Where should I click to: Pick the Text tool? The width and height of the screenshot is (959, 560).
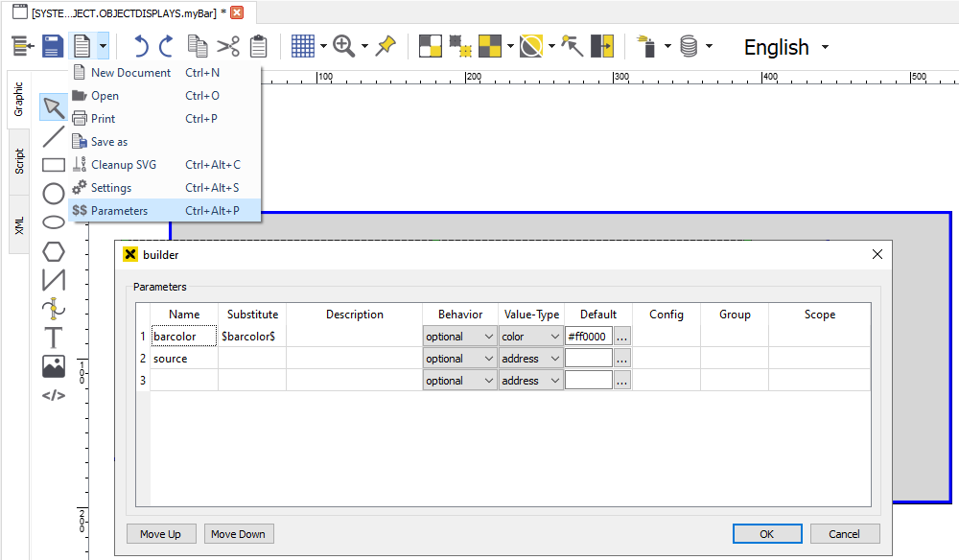pos(53,338)
